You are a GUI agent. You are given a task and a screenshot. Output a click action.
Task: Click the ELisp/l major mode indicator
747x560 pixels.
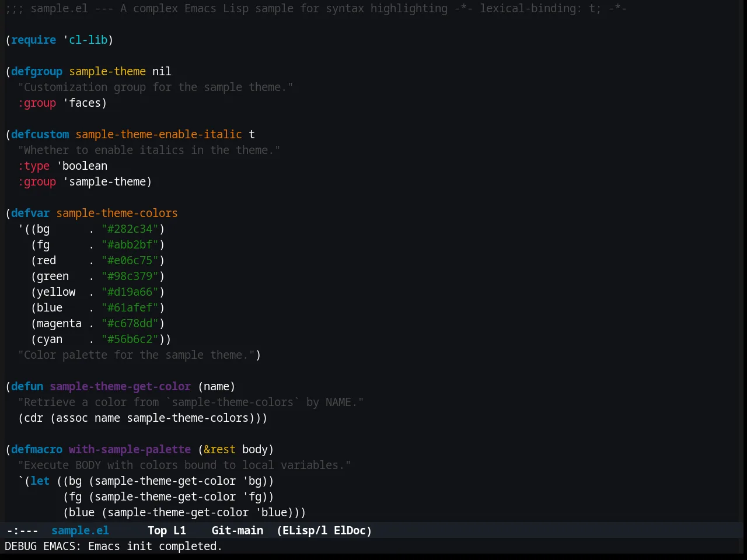point(305,530)
